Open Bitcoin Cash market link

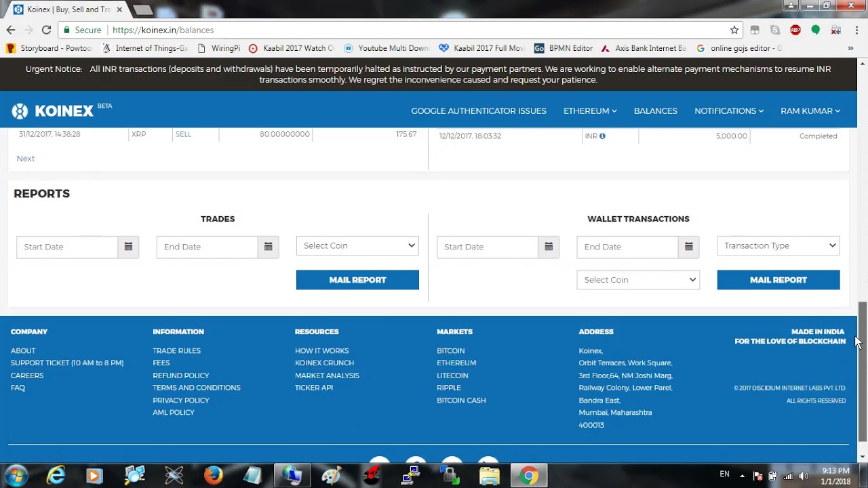[x=461, y=401]
